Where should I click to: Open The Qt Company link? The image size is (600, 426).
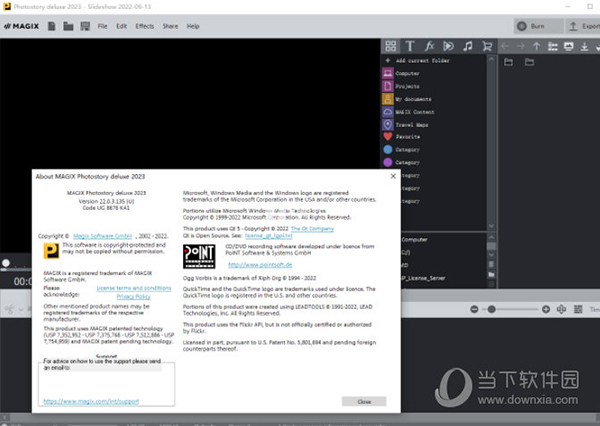[x=312, y=229]
